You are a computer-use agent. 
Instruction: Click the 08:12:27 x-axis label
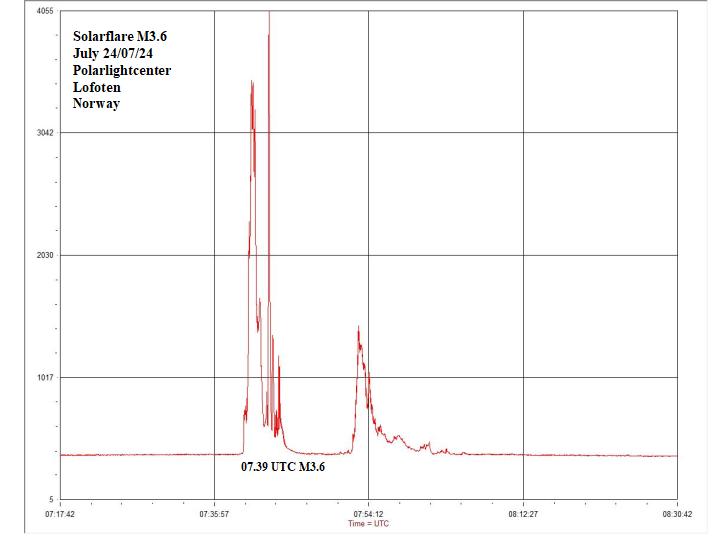[x=523, y=514]
